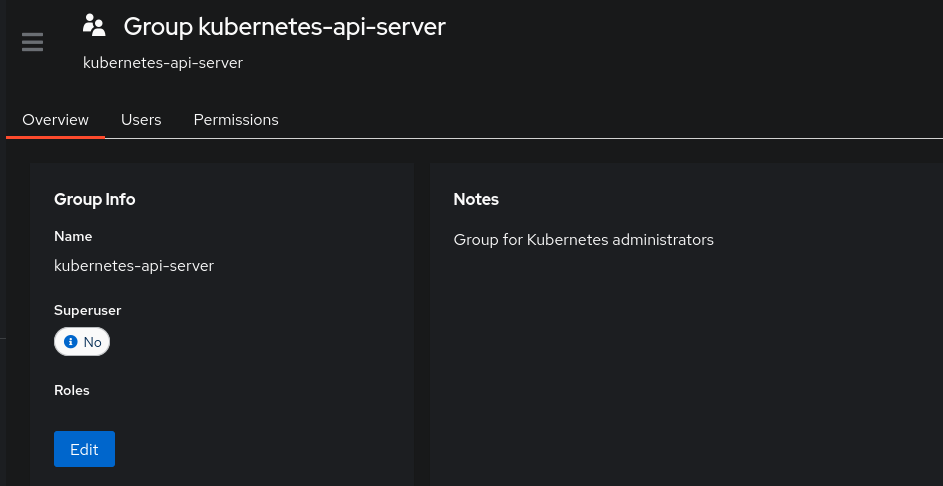Switch to the Overview tab
The height and width of the screenshot is (486, 943).
point(55,120)
